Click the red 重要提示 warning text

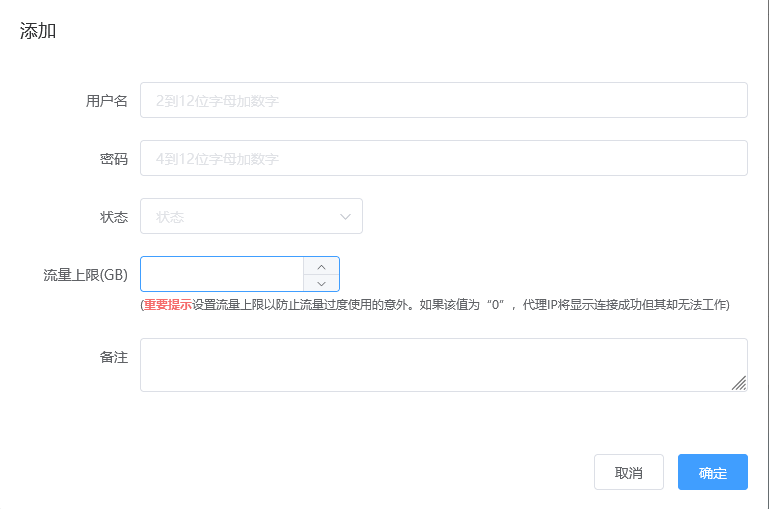tap(168, 305)
